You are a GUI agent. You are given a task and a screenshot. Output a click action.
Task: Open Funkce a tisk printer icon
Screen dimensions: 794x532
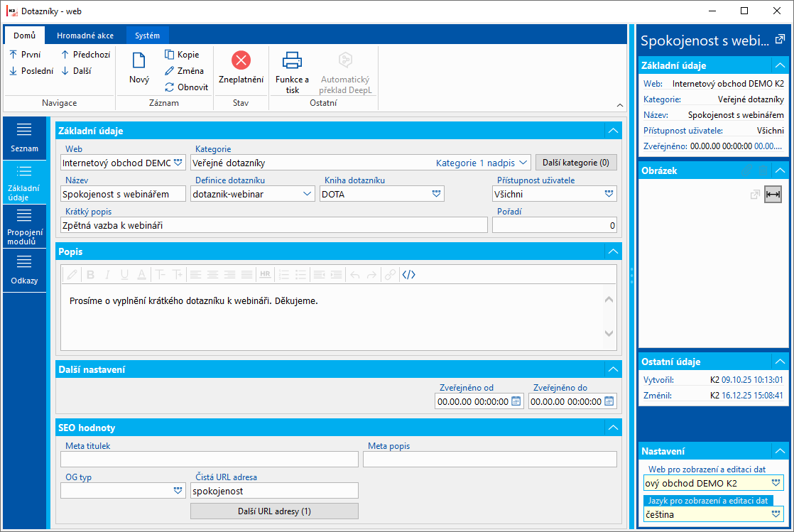click(x=292, y=61)
